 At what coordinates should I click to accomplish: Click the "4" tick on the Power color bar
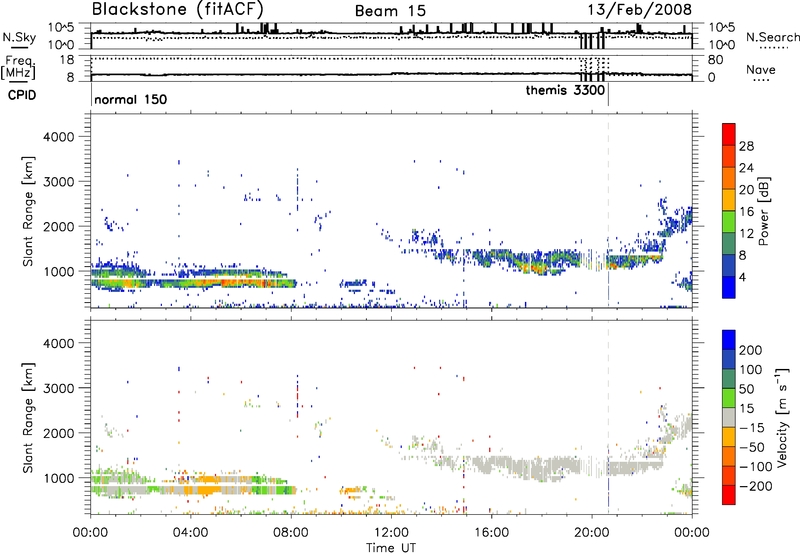(x=743, y=277)
